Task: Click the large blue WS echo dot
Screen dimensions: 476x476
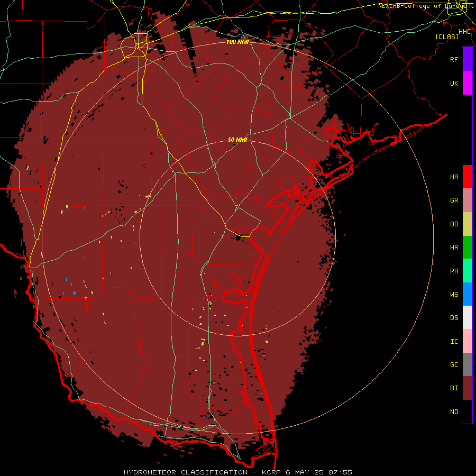Action: pos(75,293)
